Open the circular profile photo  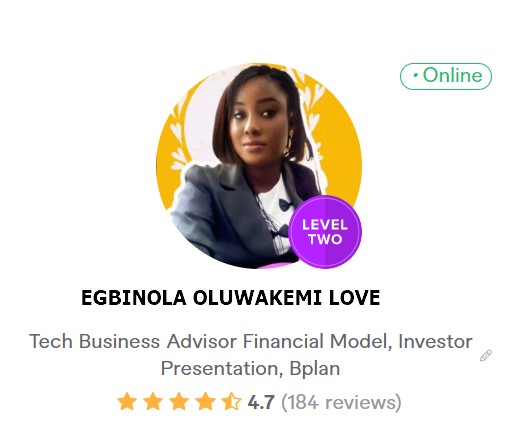point(259,166)
